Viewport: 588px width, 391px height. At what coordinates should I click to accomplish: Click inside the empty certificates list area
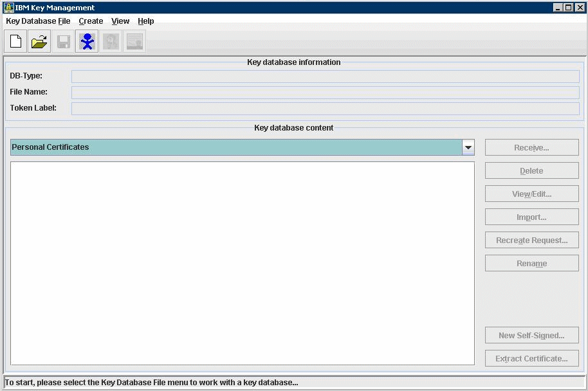coord(243,263)
